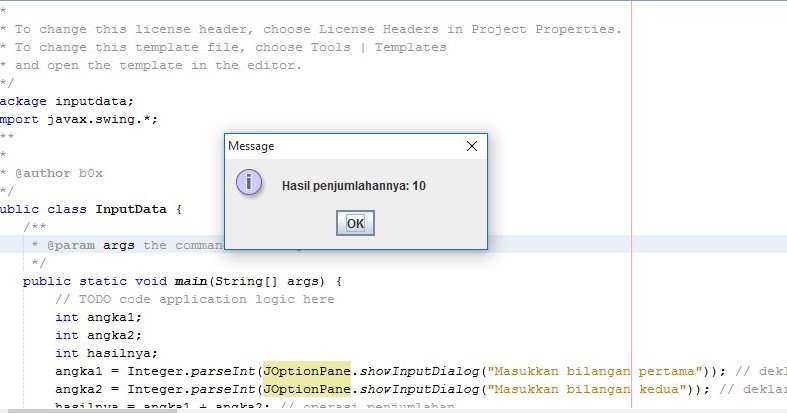This screenshot has height=413, width=787.
Task: Click the OK button in Message dialog
Action: [355, 223]
